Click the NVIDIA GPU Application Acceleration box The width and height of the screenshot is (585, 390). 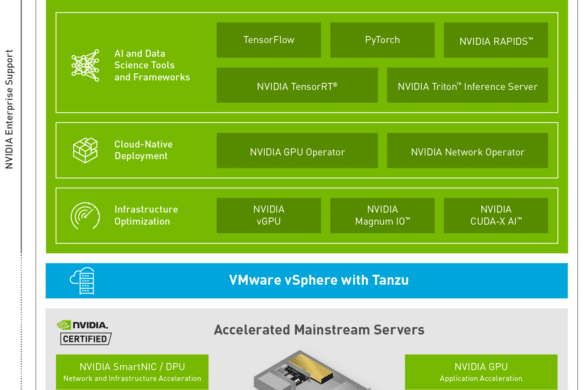481,372
